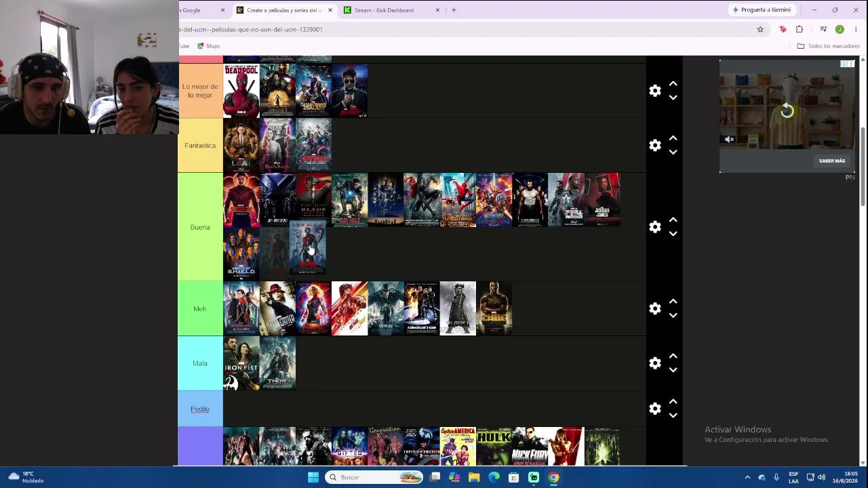The image size is (868, 488).
Task: Move the Fantastica tier up with its arrow
Action: 673,138
